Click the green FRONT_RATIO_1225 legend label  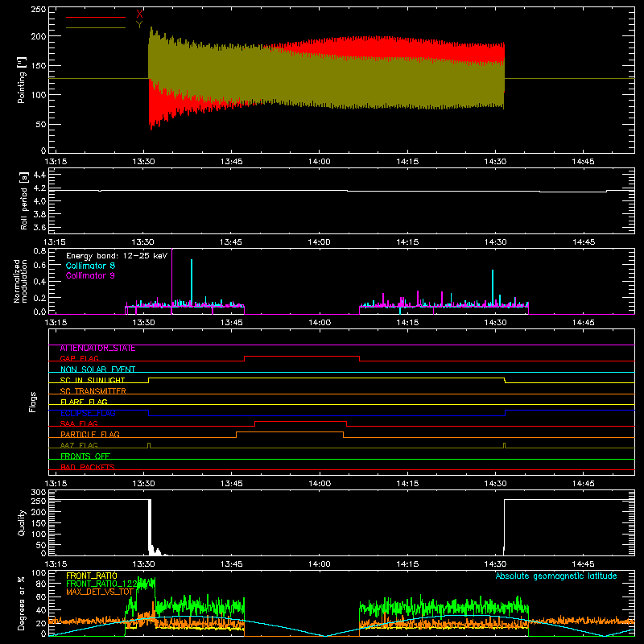click(x=102, y=584)
